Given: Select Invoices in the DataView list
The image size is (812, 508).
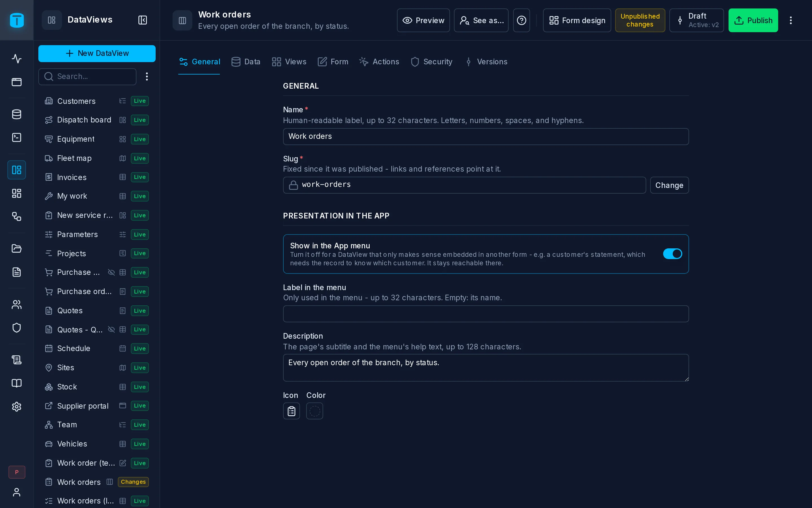Looking at the screenshot, I should point(97,177).
